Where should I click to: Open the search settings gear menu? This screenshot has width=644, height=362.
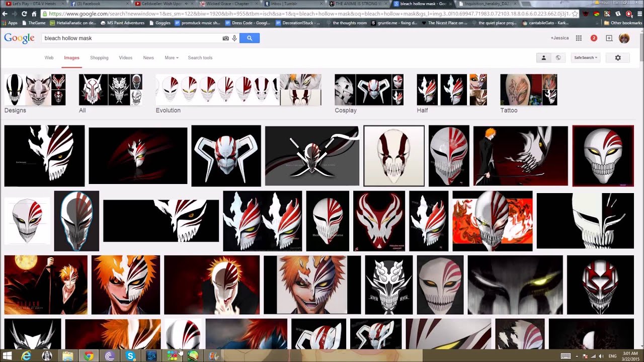[618, 58]
